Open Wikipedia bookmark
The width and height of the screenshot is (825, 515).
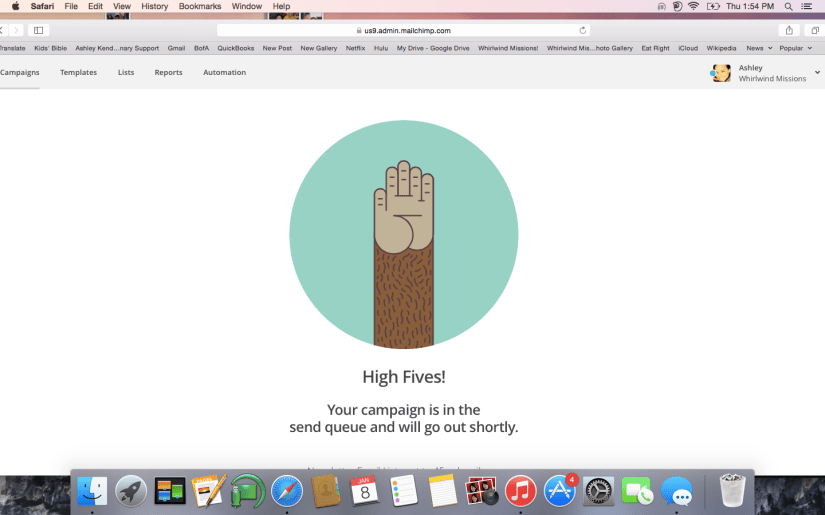[721, 48]
